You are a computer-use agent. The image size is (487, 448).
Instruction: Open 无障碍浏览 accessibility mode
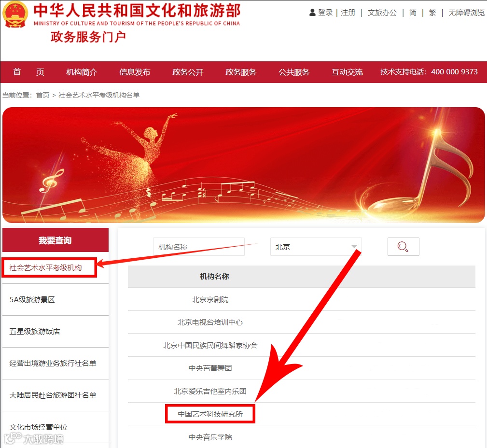point(466,13)
